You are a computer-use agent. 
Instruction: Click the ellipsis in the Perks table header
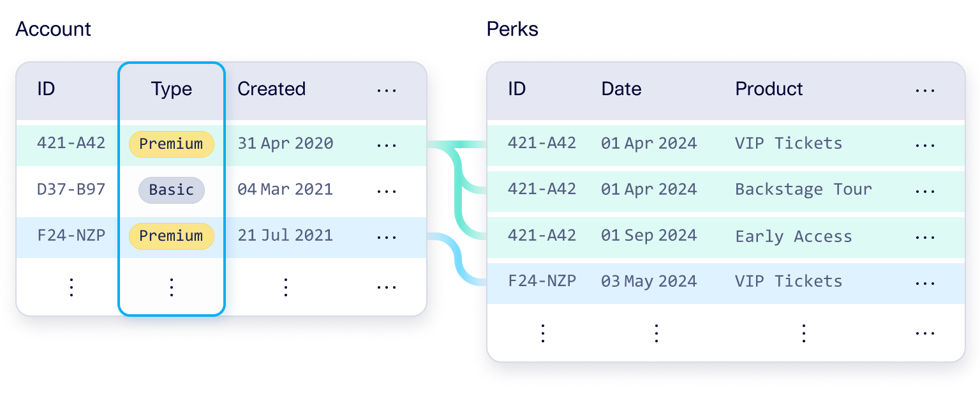pos(924,90)
